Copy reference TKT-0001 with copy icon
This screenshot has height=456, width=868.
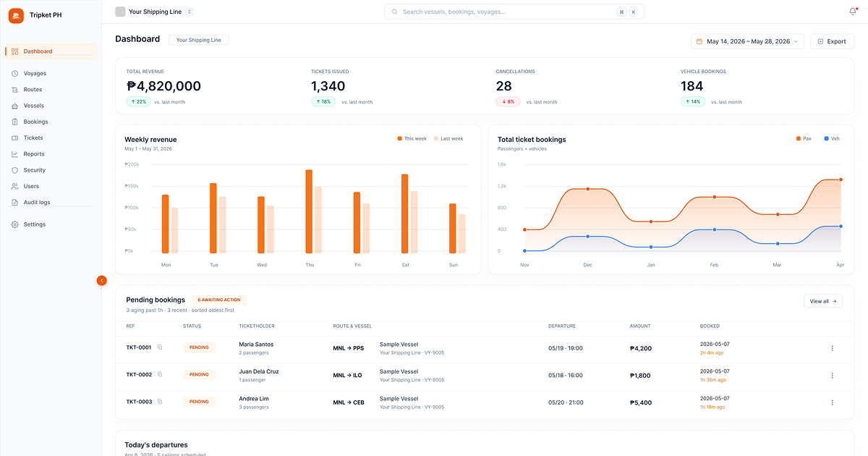pyautogui.click(x=160, y=347)
